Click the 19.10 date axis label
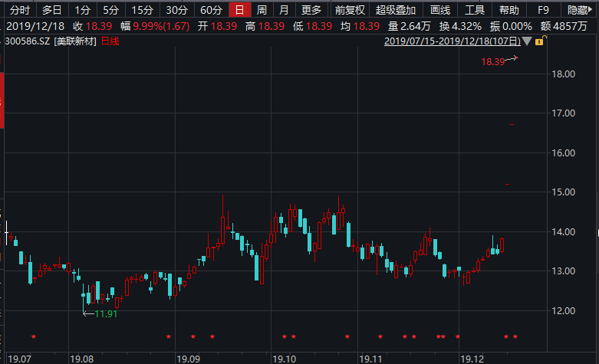This screenshot has width=599, height=364. pos(285,359)
